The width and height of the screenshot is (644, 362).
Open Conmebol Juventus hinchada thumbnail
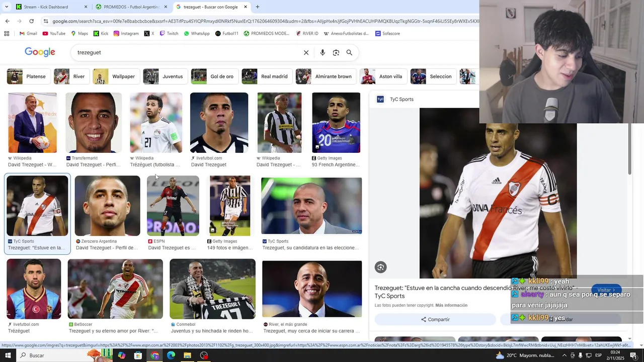click(212, 289)
